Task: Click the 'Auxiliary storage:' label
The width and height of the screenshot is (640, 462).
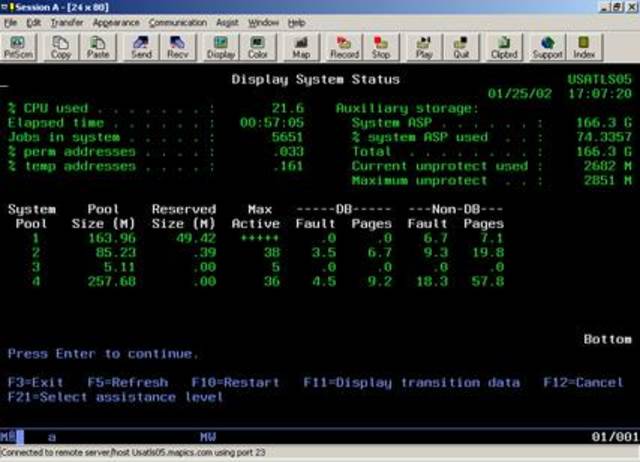Action: pyautogui.click(x=407, y=109)
